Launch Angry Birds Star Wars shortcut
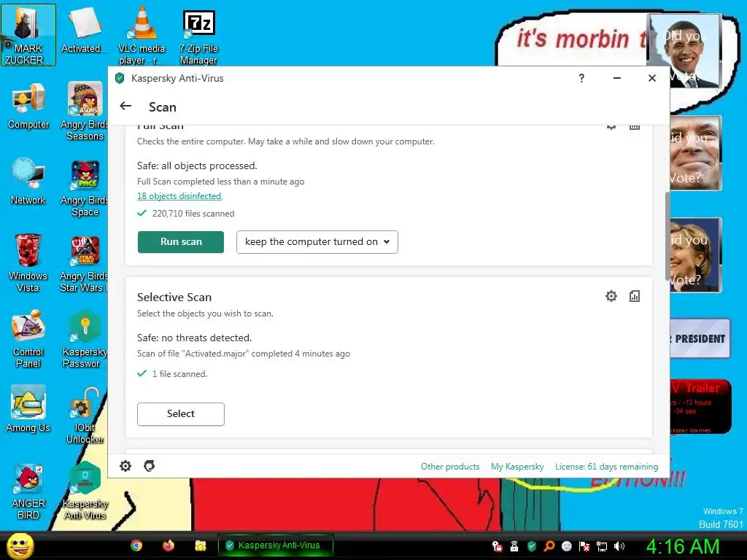747x560 pixels. pos(84,264)
